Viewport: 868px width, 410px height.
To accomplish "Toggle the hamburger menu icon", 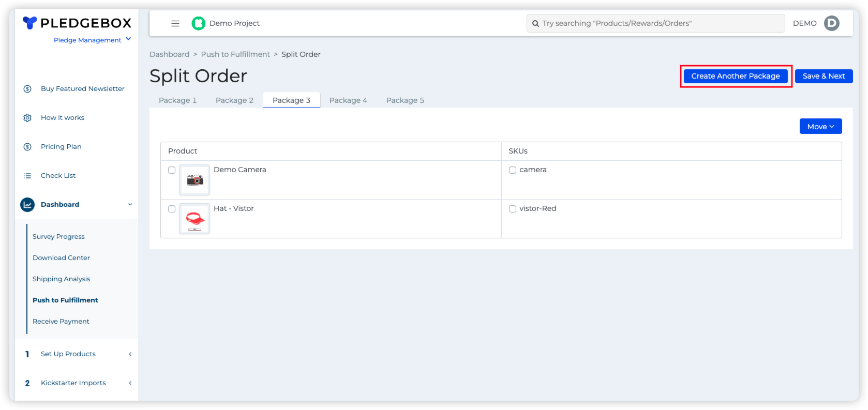I will pyautogui.click(x=175, y=23).
